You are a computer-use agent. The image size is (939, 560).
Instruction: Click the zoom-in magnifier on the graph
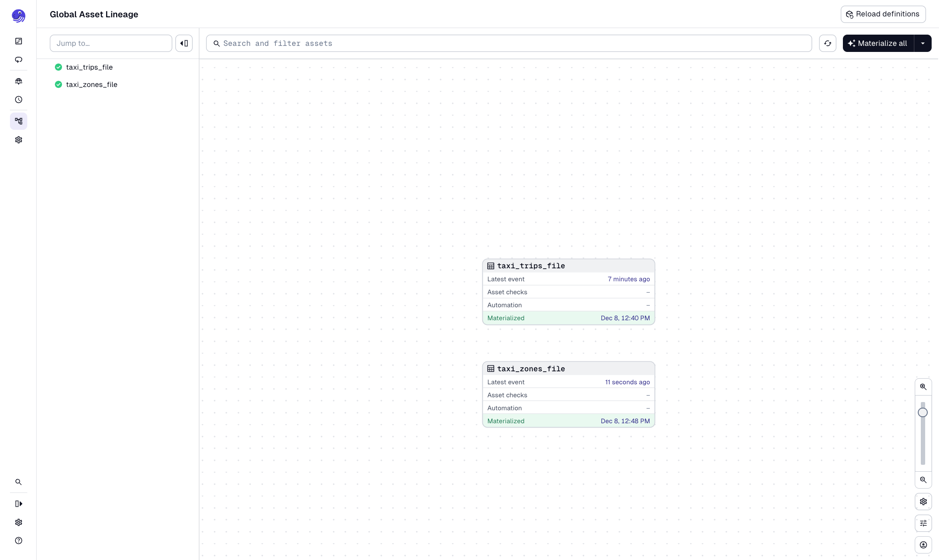coord(923,386)
